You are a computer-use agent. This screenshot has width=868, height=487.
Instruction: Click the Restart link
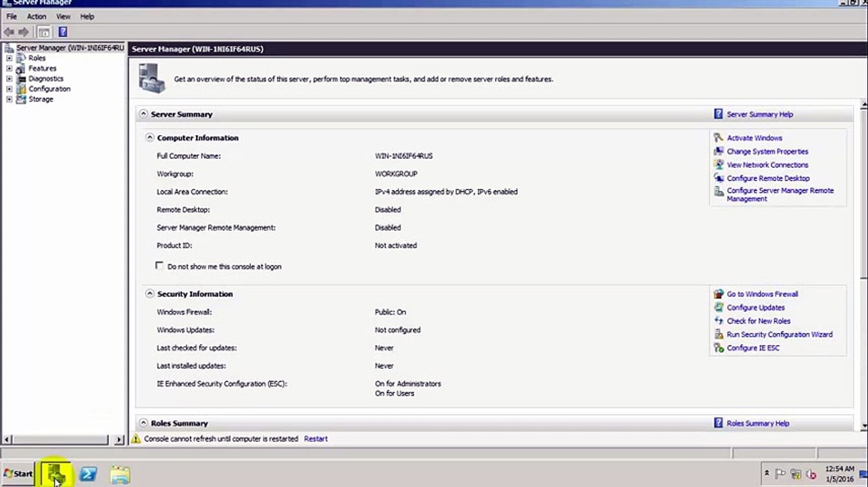coord(316,439)
